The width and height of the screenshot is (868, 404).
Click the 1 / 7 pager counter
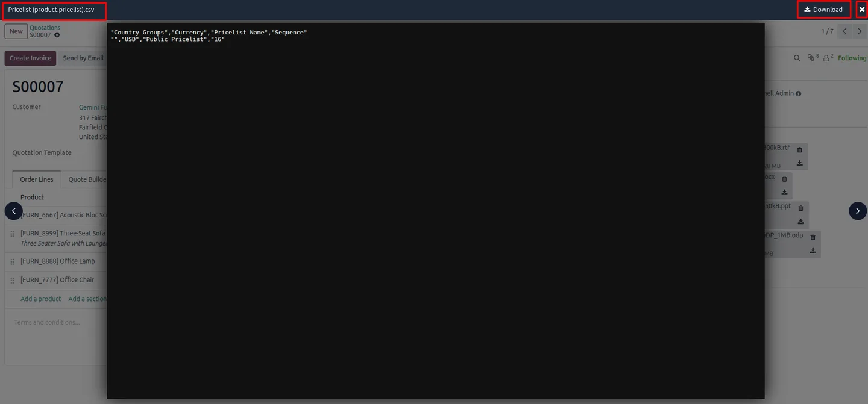[828, 31]
